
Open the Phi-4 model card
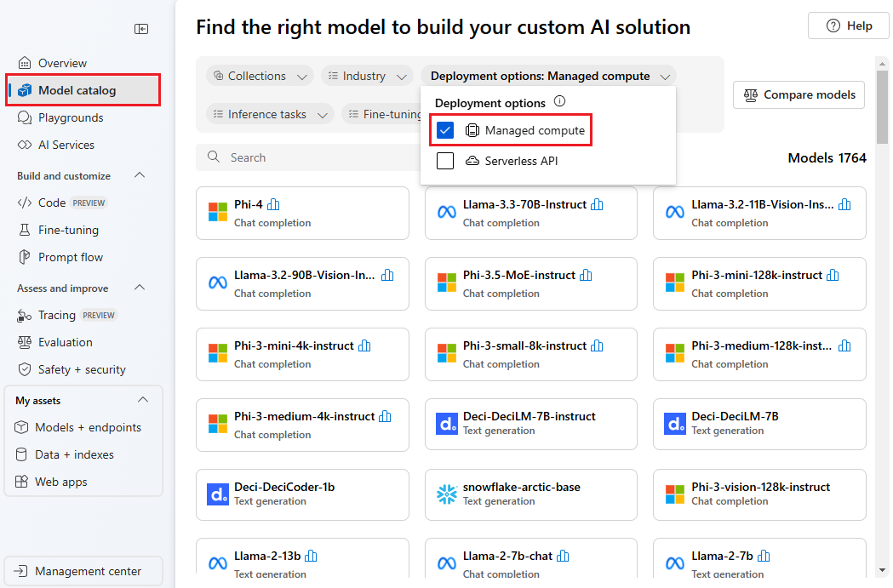click(x=302, y=214)
